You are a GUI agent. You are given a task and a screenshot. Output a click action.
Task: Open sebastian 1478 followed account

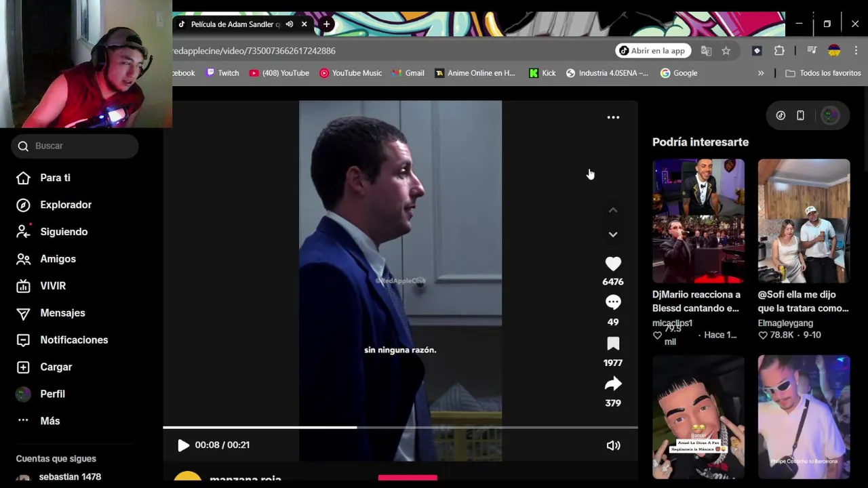(70, 477)
